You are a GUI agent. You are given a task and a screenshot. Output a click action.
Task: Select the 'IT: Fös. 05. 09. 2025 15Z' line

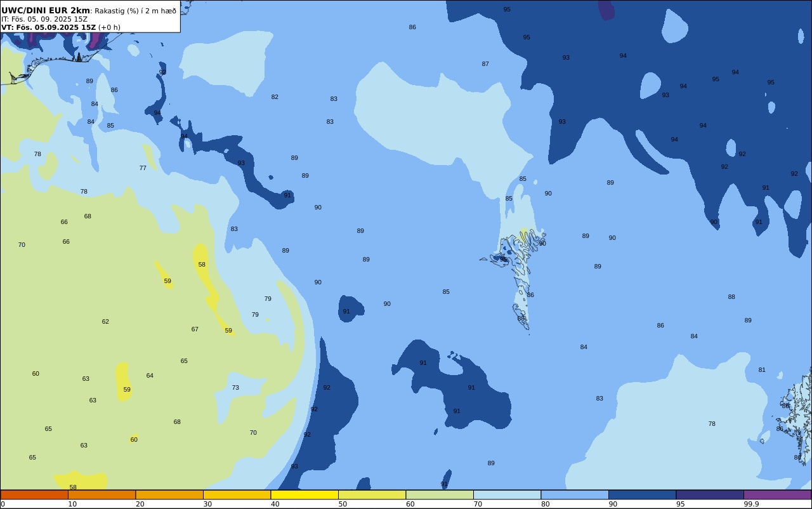[x=44, y=19]
